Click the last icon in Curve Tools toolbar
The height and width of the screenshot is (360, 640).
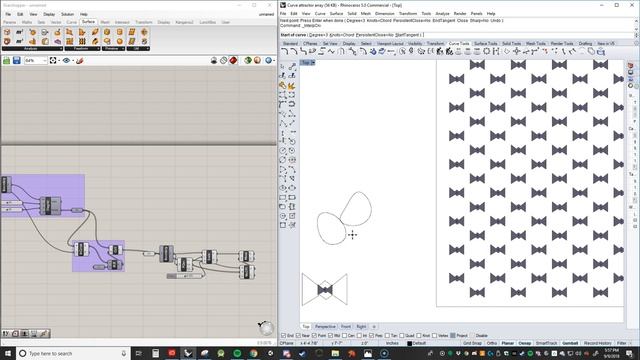point(601,51)
